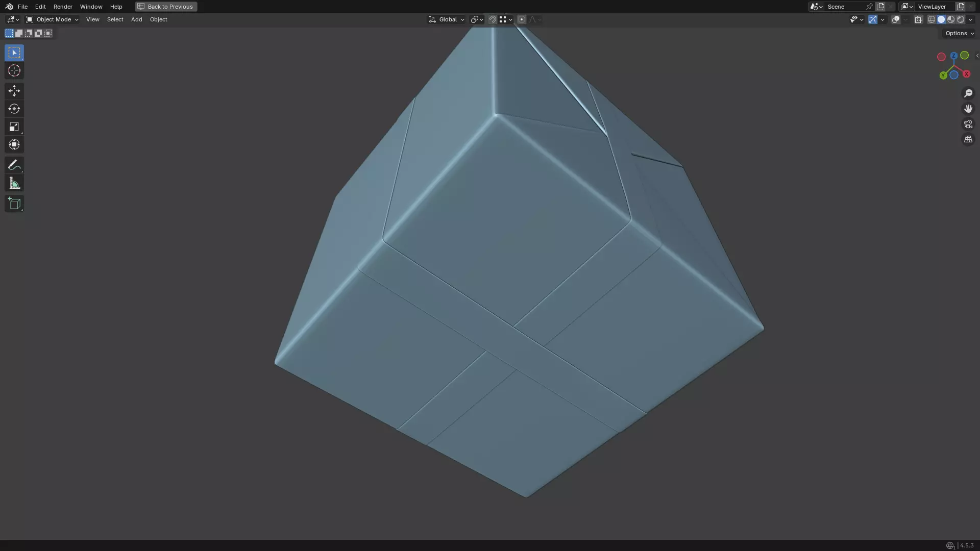Choose the Add Cube tool

coord(14,204)
